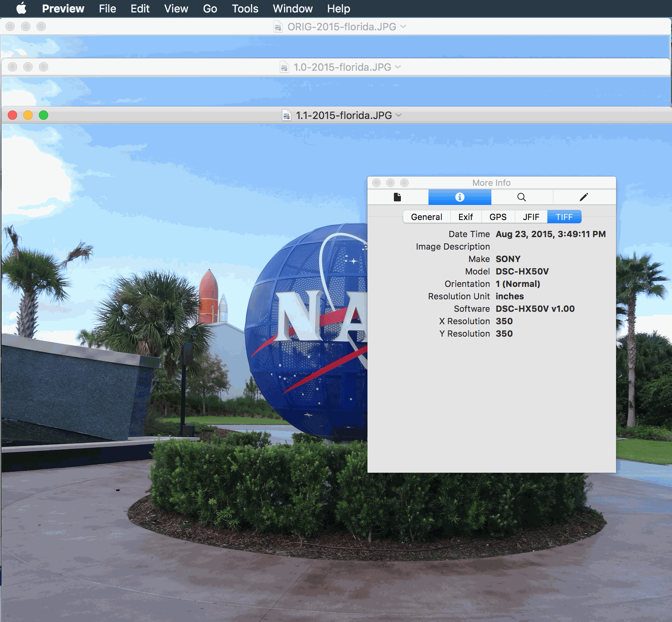The width and height of the screenshot is (672, 622).
Task: Switch to the GPS tab
Action: point(498,217)
